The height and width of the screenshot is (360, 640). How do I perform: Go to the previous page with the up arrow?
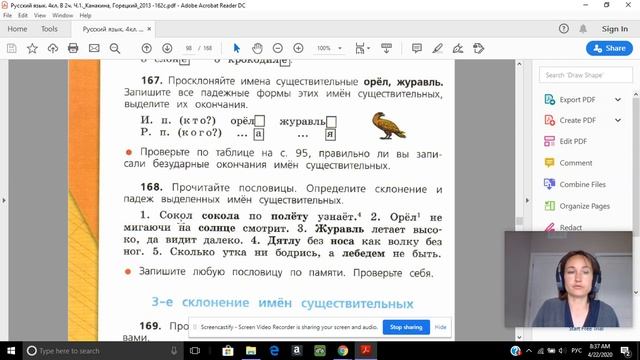(147, 48)
